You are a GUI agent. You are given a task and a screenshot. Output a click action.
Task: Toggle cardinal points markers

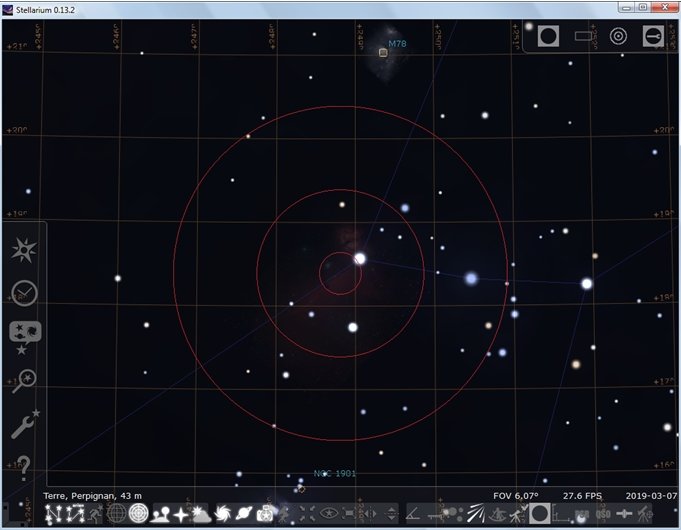(x=180, y=514)
